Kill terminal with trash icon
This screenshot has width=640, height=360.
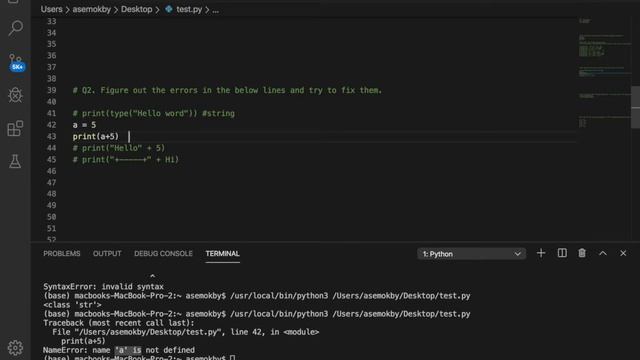[582, 253]
